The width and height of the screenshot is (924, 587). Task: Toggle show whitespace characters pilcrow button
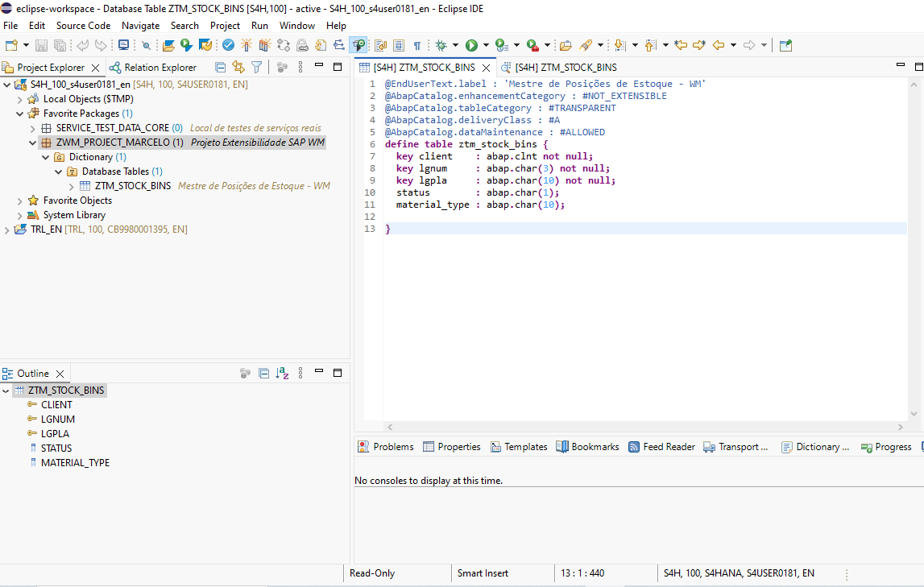tap(417, 46)
